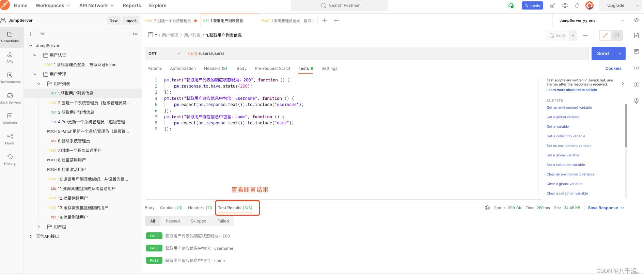
Task: Click the Import button
Action: pos(130,20)
